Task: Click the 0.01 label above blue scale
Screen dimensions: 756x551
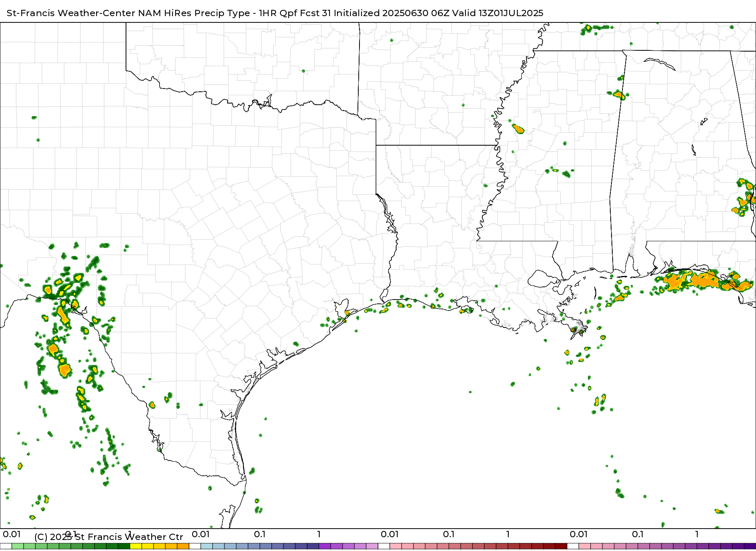Action: tap(201, 534)
